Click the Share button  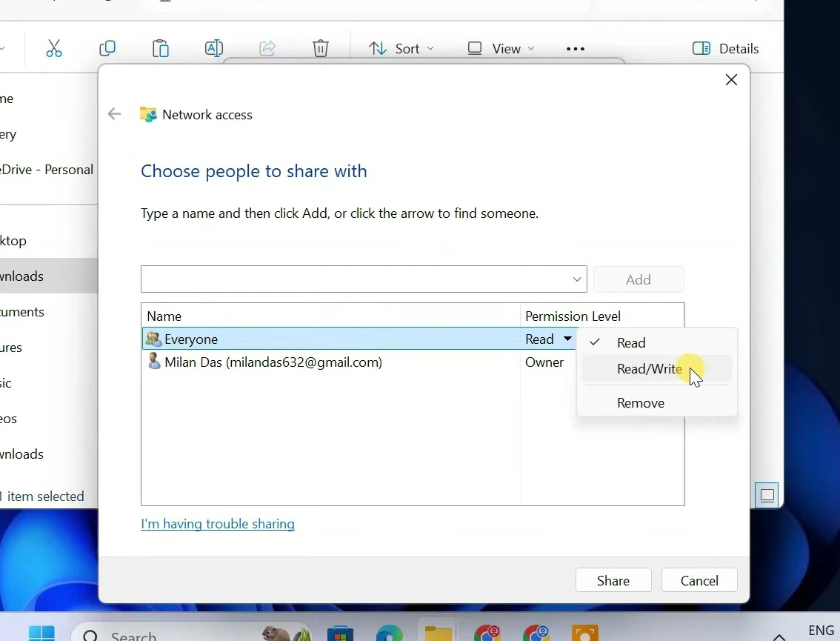point(613,580)
